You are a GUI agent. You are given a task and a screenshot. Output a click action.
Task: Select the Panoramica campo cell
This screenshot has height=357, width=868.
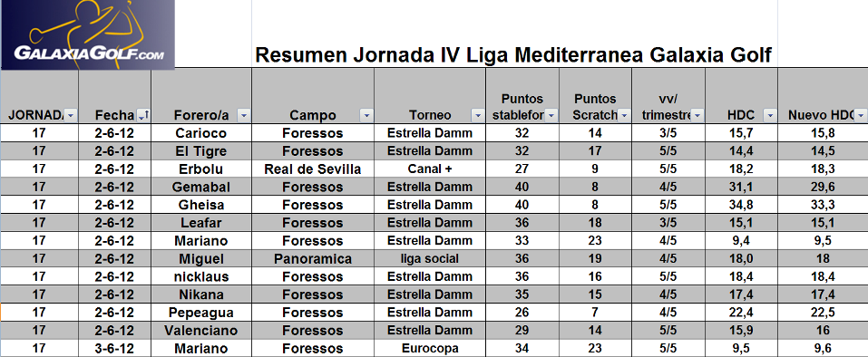[313, 258]
